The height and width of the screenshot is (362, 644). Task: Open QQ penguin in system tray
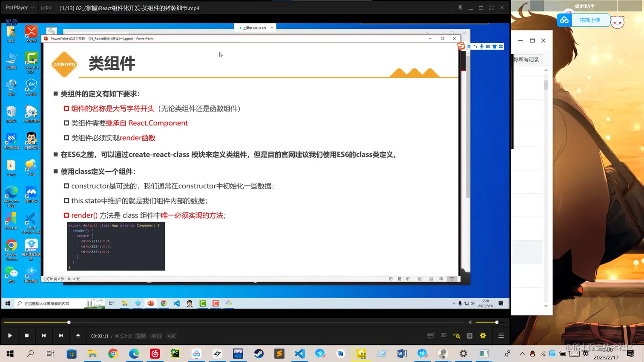(x=532, y=353)
